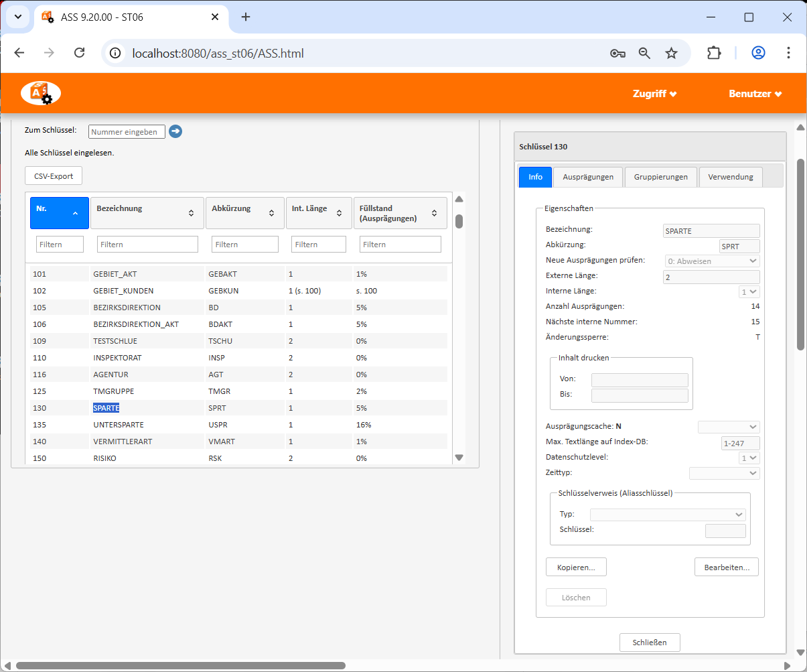Click the Inhalt drucken Von field
Screen dimensions: 807x672
[x=640, y=380]
